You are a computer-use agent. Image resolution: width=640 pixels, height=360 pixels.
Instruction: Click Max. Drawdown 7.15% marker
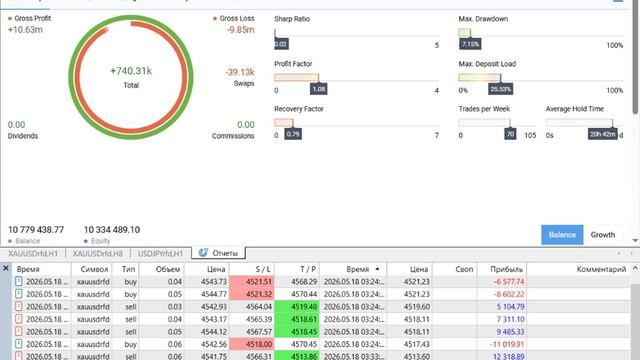(x=470, y=44)
